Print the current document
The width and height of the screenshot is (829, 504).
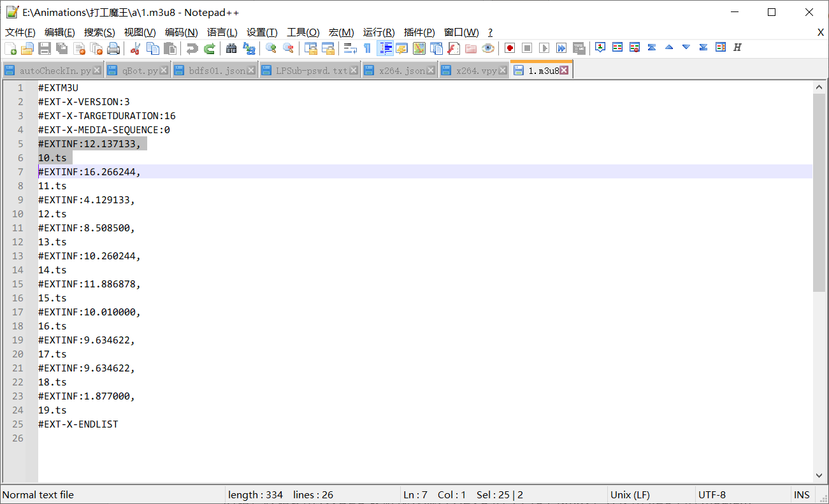pos(113,48)
